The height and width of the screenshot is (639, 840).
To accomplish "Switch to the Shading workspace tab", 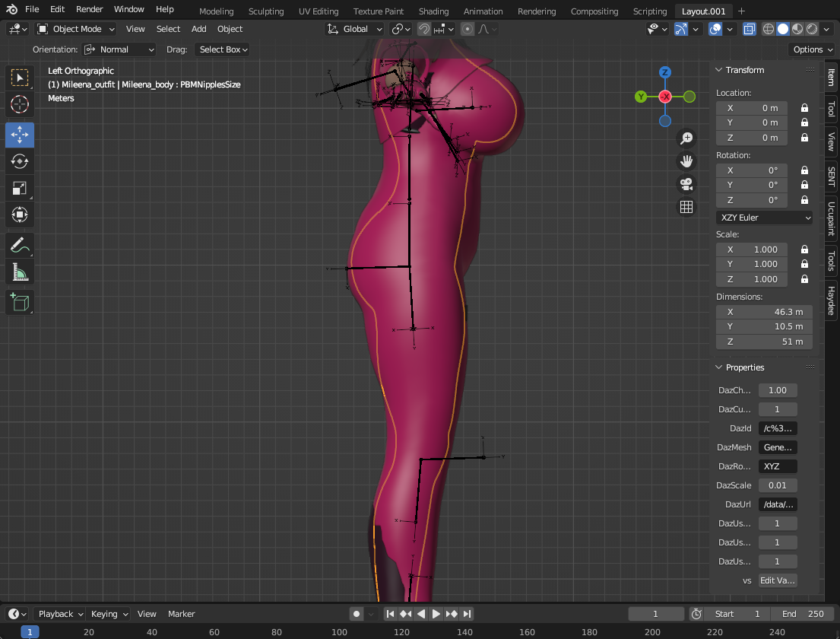I will 433,11.
